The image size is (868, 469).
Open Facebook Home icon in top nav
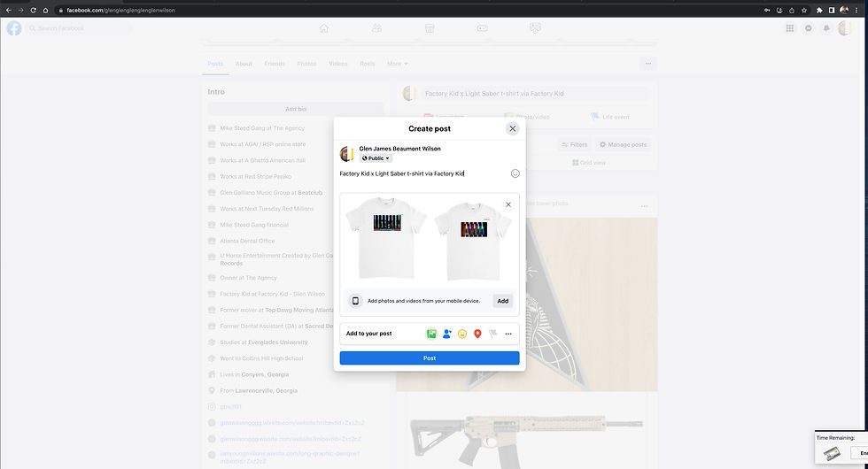click(324, 28)
